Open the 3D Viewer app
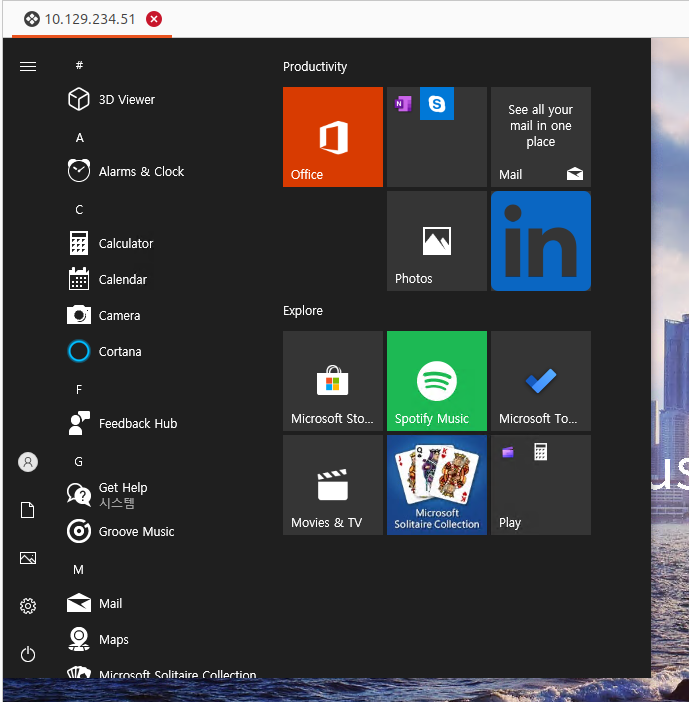The height and width of the screenshot is (702, 689). pyautogui.click(x=111, y=99)
